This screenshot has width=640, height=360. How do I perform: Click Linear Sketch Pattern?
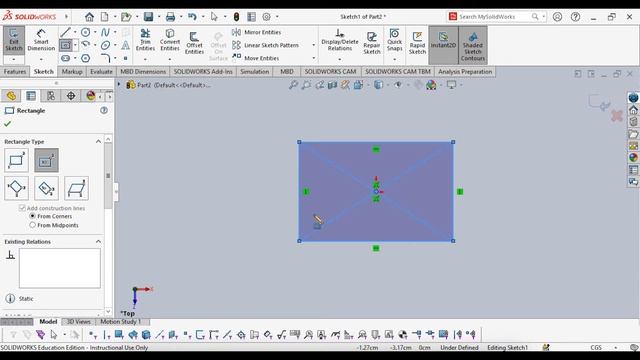[266, 45]
